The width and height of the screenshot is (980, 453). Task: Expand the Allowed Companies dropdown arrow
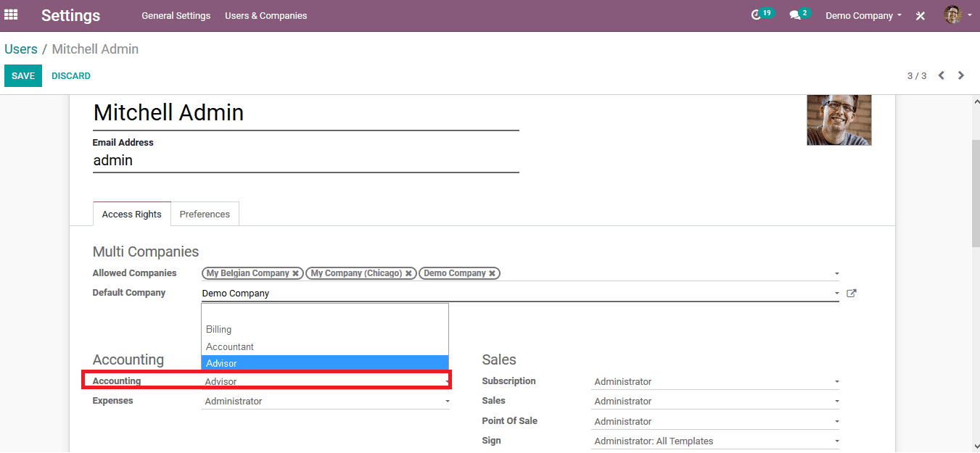point(836,274)
